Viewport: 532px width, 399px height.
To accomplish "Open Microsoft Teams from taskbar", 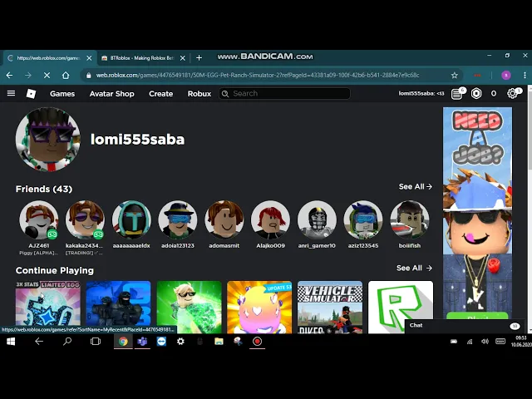I will 142,342.
